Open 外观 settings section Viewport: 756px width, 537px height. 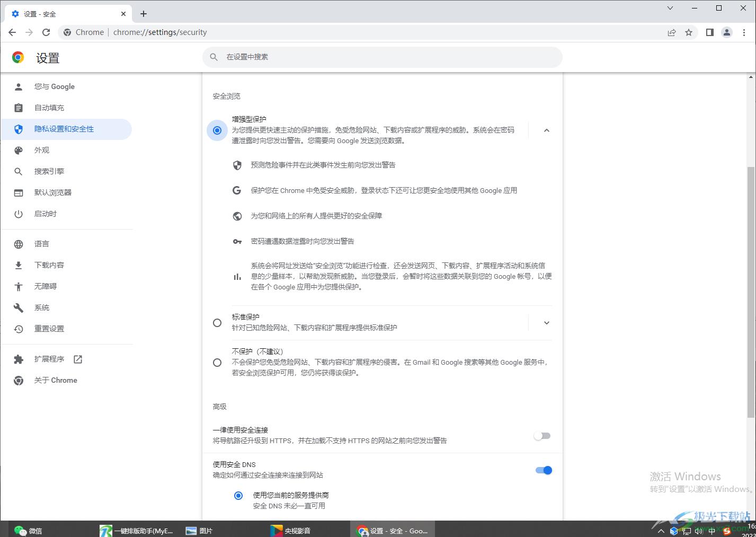coord(66,150)
